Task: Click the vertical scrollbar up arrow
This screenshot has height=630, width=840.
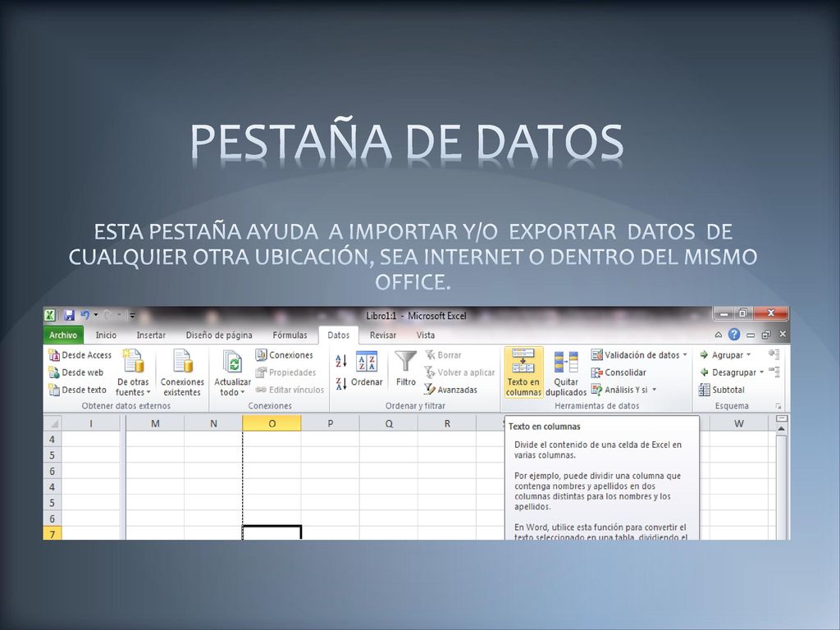Action: (x=781, y=429)
